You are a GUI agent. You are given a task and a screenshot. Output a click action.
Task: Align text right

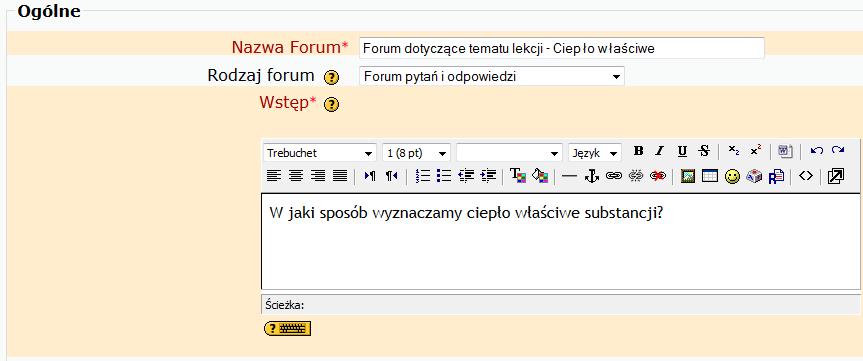(318, 176)
